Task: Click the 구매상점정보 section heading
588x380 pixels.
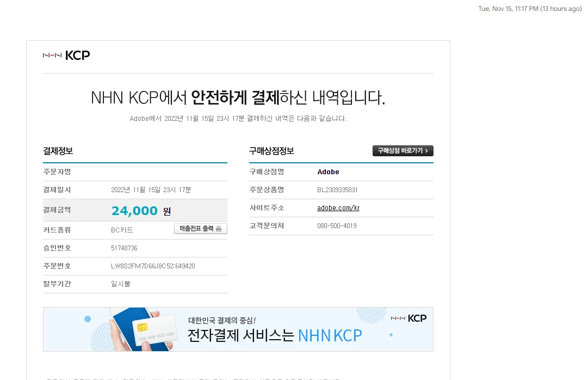Action: tap(271, 151)
